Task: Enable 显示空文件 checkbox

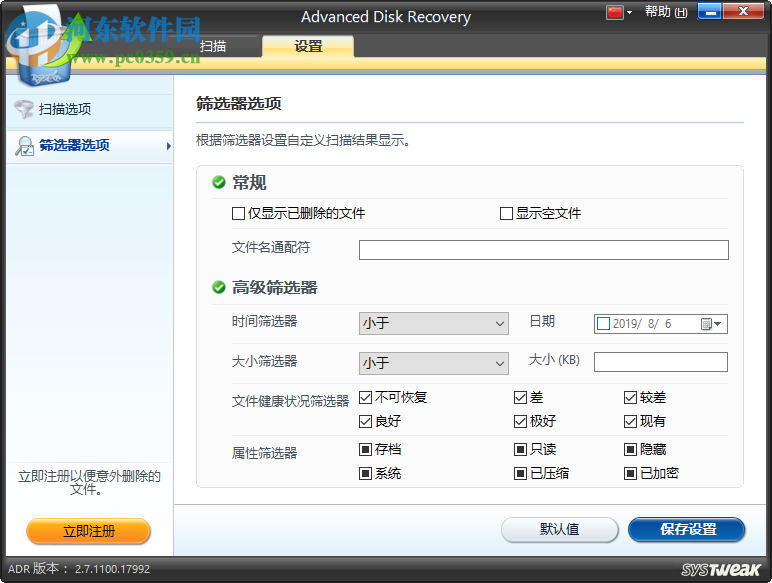Action: [x=506, y=214]
